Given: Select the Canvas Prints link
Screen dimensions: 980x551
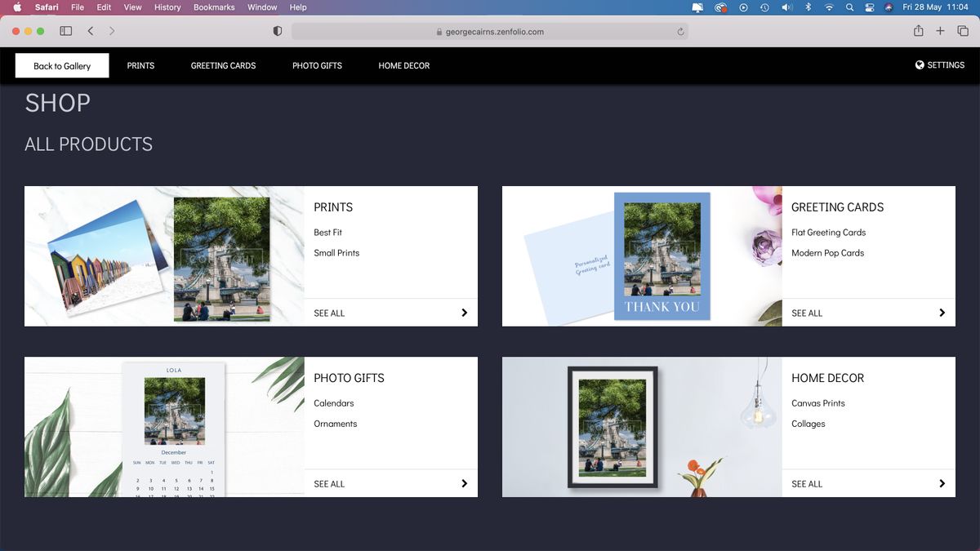Looking at the screenshot, I should [x=817, y=402].
